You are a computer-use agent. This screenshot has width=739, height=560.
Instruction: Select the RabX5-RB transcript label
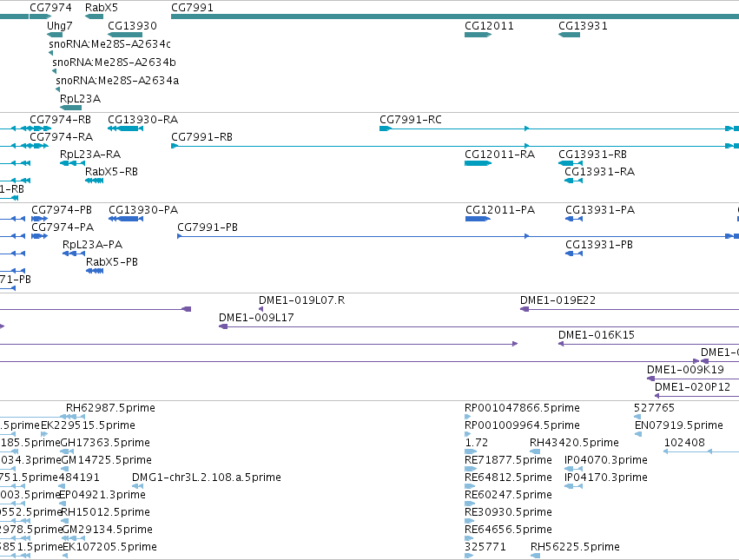(111, 172)
